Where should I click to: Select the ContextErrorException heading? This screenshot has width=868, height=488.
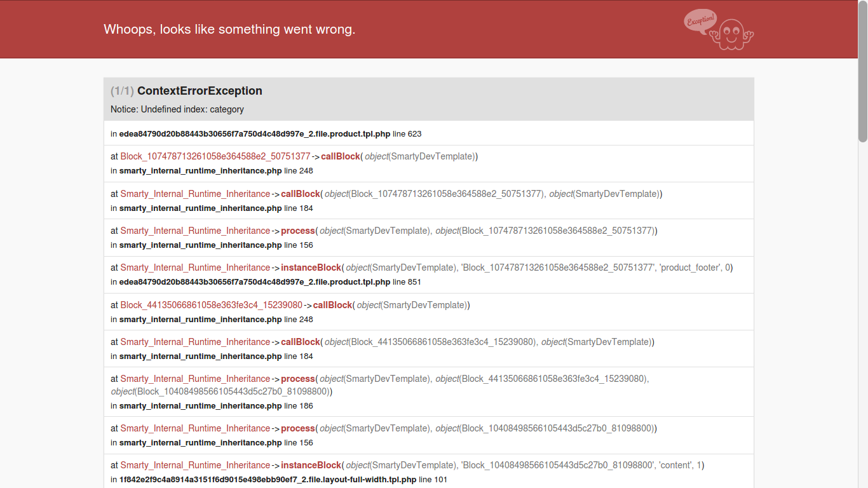tap(200, 91)
